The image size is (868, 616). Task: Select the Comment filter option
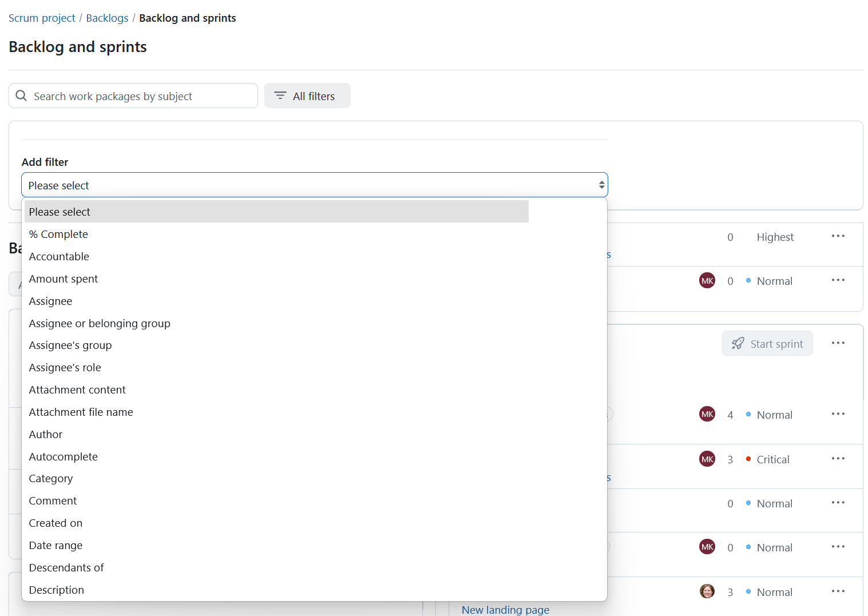tap(276, 500)
